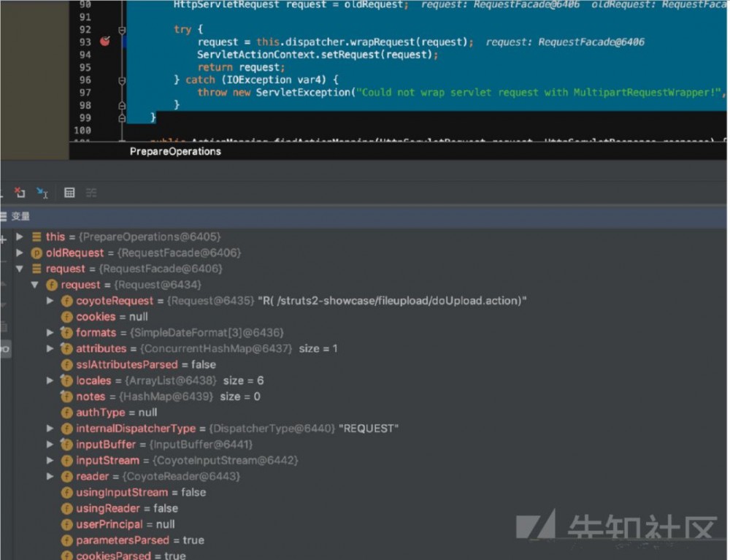Click the greyed-out list icon next to table icon
The width and height of the screenshot is (730, 560).
(x=91, y=193)
